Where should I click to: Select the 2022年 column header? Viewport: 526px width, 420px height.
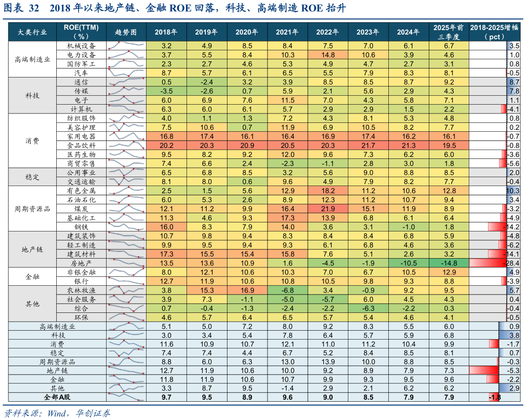pyautogui.click(x=328, y=32)
